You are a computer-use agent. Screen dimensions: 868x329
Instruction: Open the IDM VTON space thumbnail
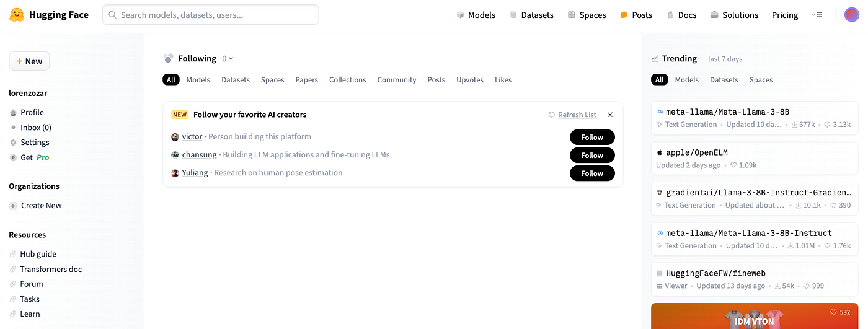pyautogui.click(x=755, y=316)
